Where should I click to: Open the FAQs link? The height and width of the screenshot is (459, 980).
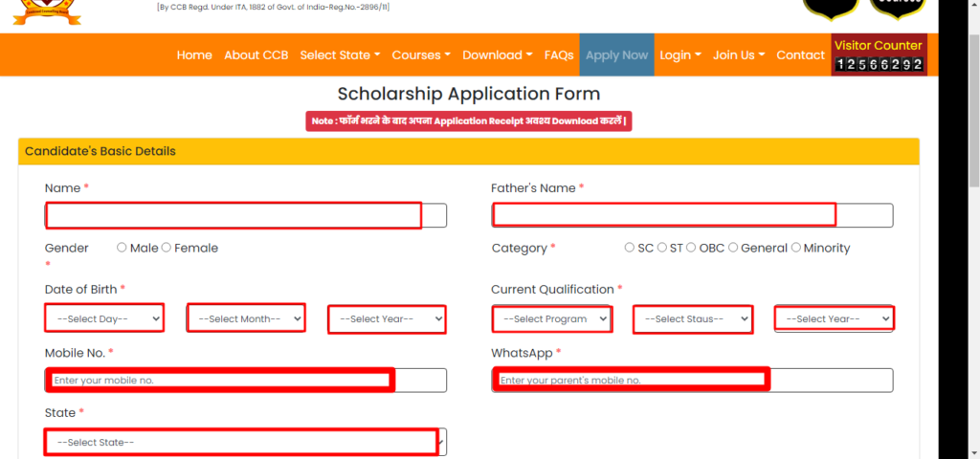(x=559, y=55)
